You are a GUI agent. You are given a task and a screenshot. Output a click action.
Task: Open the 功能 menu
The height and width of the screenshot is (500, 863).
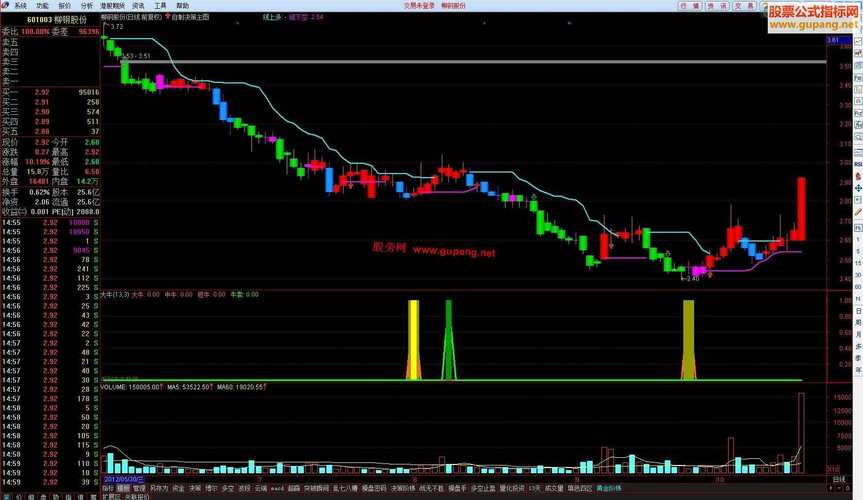43,5
